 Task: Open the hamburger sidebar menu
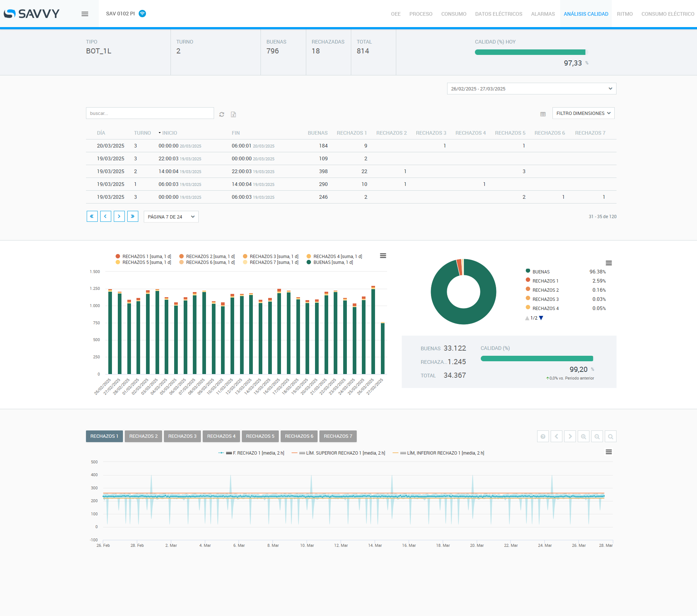[x=85, y=14]
